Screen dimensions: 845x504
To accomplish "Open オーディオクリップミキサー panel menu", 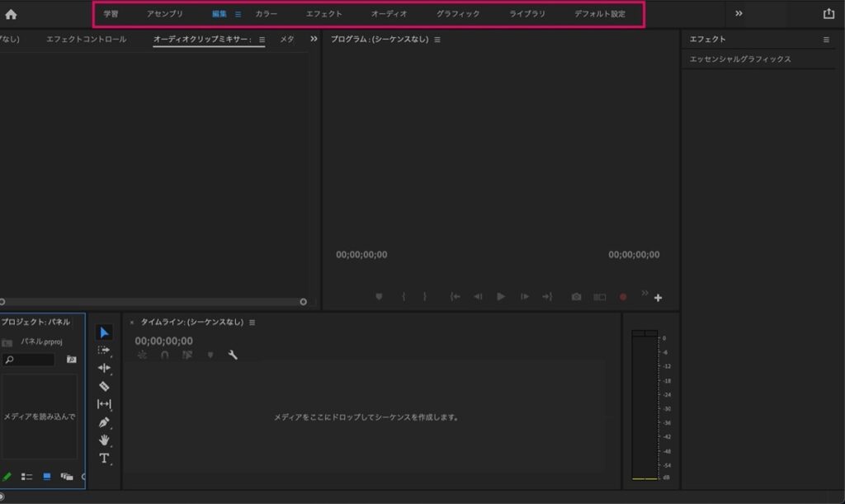I will [x=262, y=40].
